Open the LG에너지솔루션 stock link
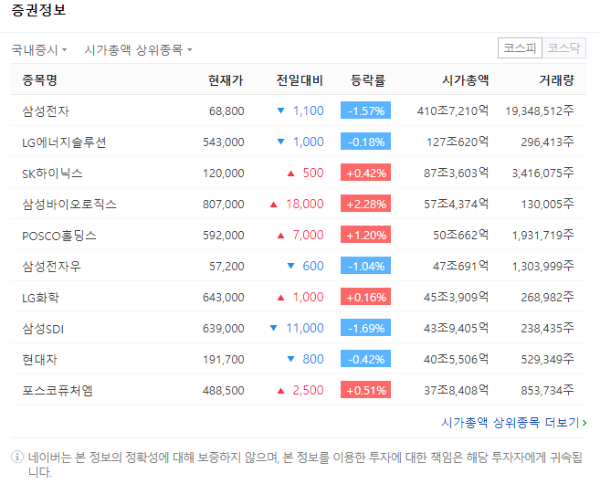 click(x=64, y=142)
